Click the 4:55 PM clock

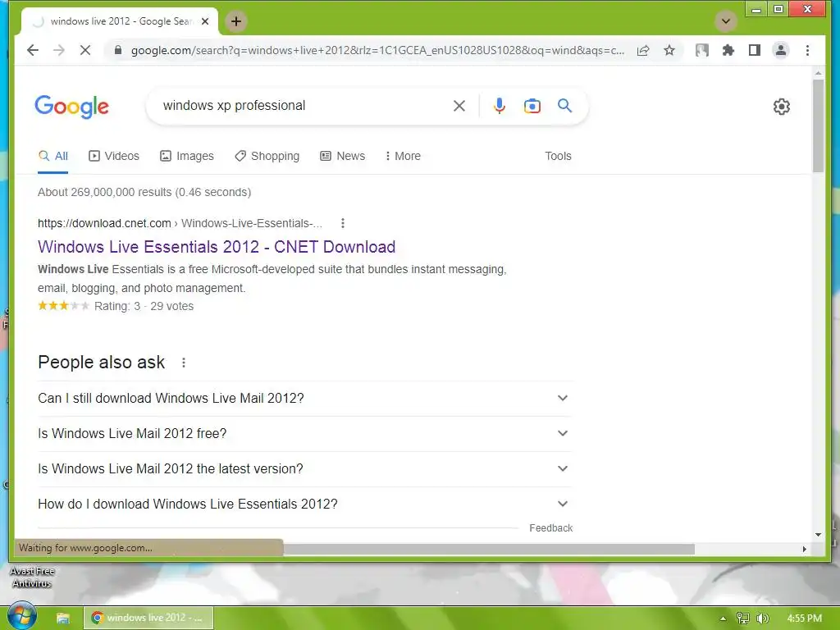(804, 619)
